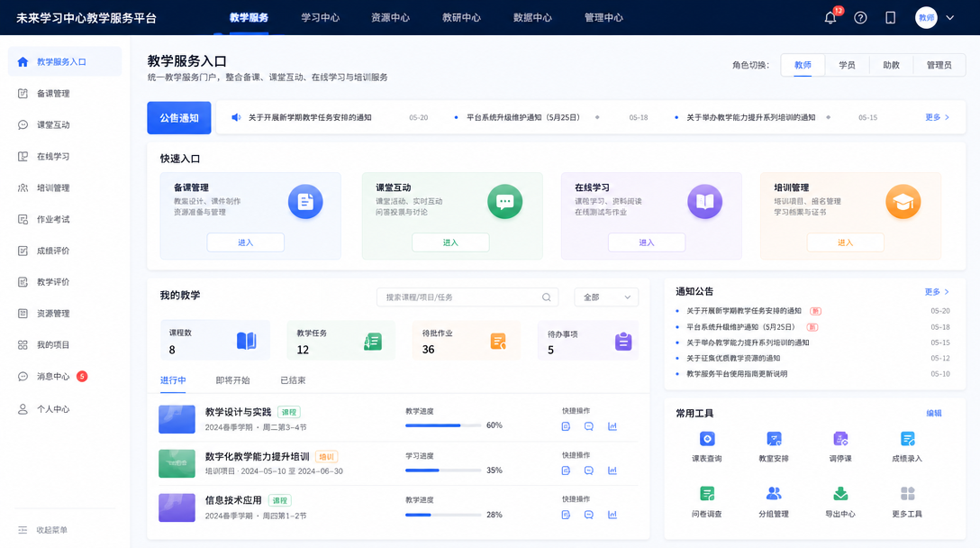Open 消息中心 in sidebar
This screenshot has height=548, width=980.
64,377
